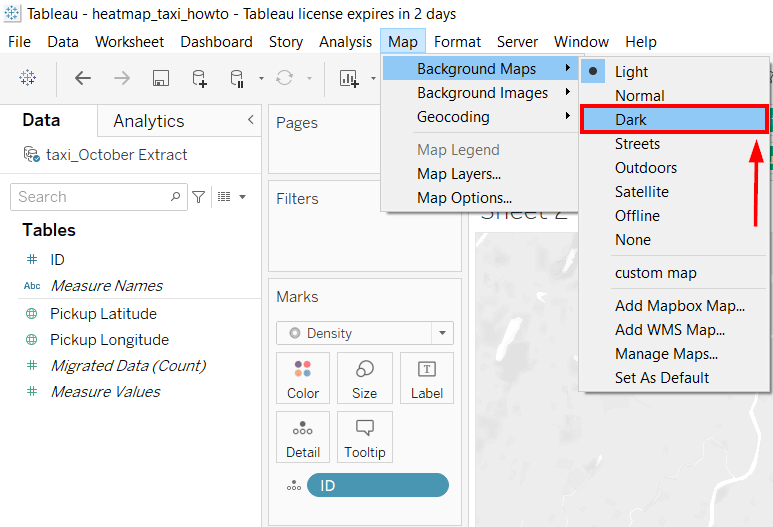The image size is (773, 527).
Task: Switch to the Offline background map
Action: point(674,215)
